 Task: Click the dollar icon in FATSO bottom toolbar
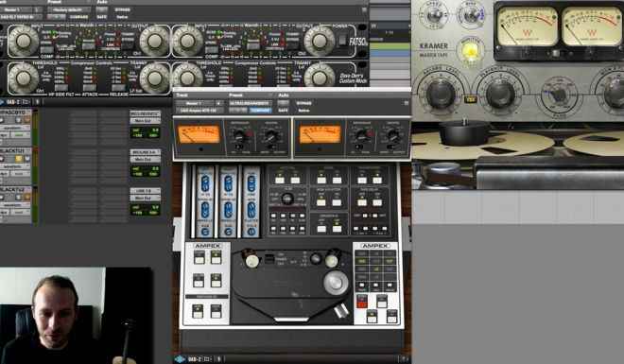point(38,102)
